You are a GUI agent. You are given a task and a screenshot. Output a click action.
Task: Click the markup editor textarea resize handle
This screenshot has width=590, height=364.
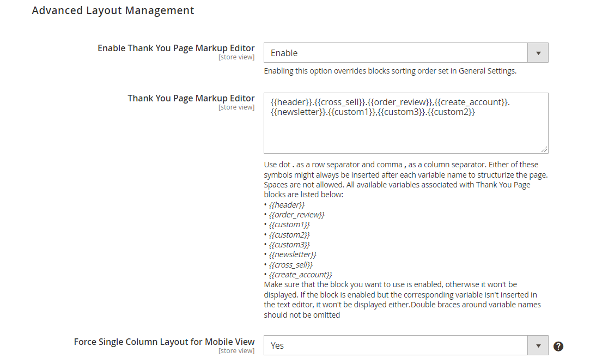[x=544, y=149]
